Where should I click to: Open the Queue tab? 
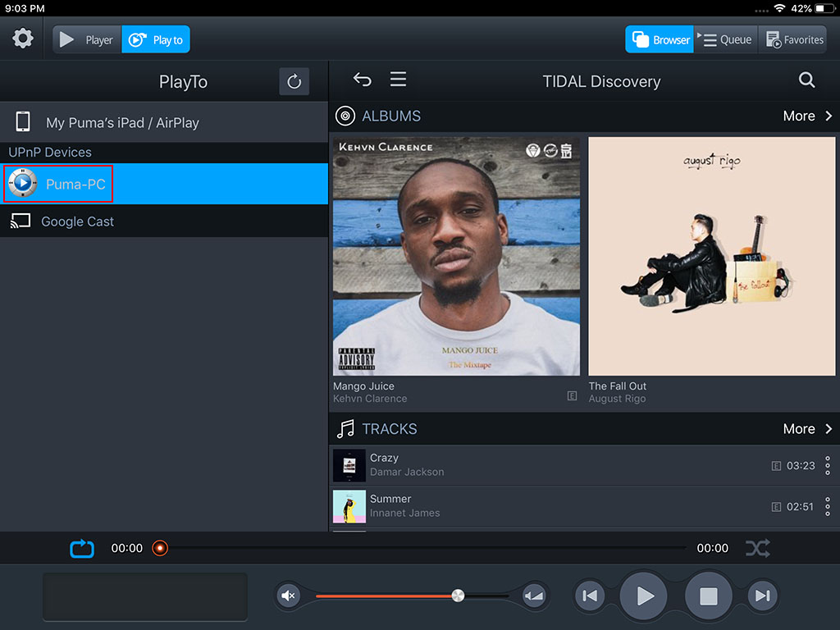click(725, 39)
